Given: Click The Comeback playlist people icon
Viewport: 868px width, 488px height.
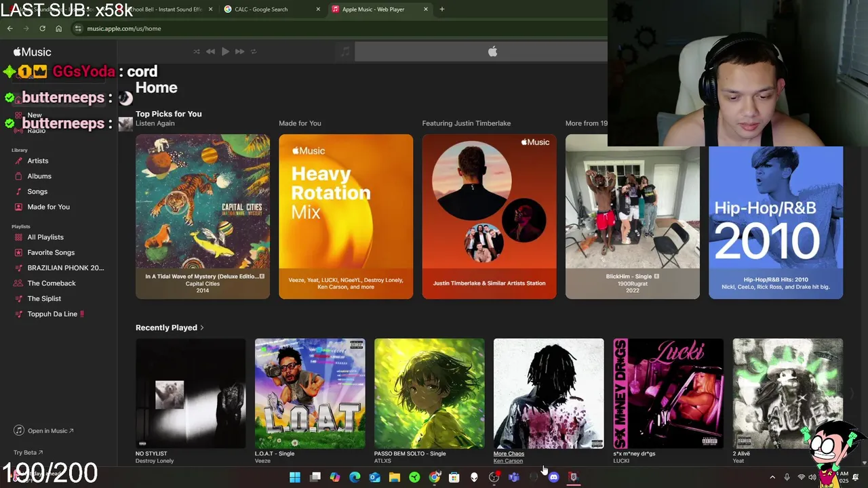Looking at the screenshot, I should pos(19,283).
